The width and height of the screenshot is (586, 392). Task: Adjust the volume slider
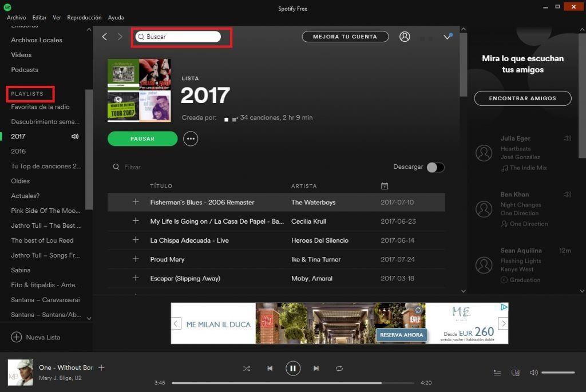pos(558,373)
